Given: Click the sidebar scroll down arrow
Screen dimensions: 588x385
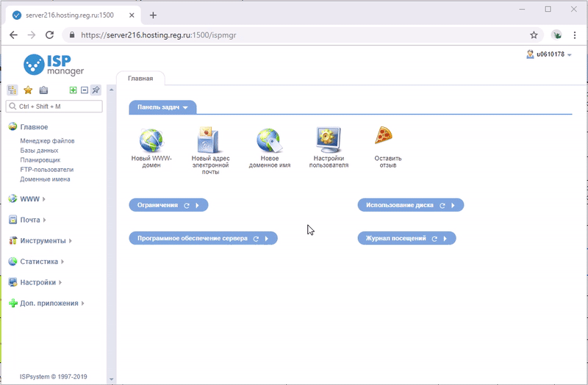Looking at the screenshot, I should pos(111,379).
